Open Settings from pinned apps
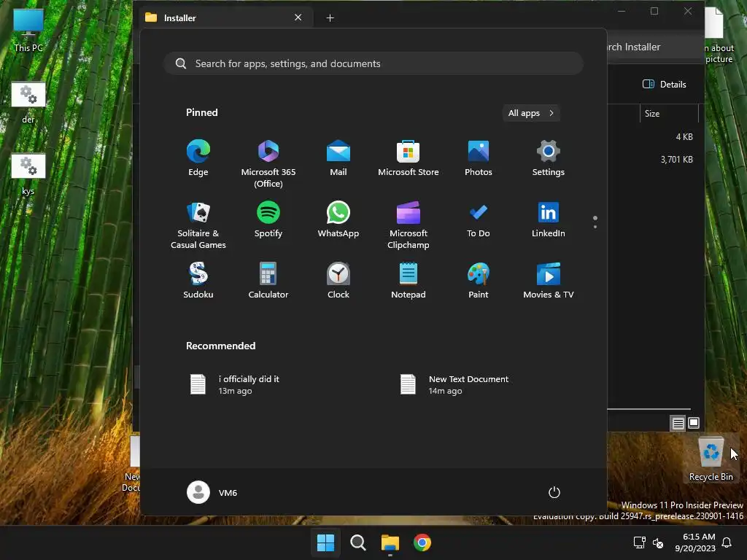This screenshot has width=747, height=560. [x=549, y=157]
